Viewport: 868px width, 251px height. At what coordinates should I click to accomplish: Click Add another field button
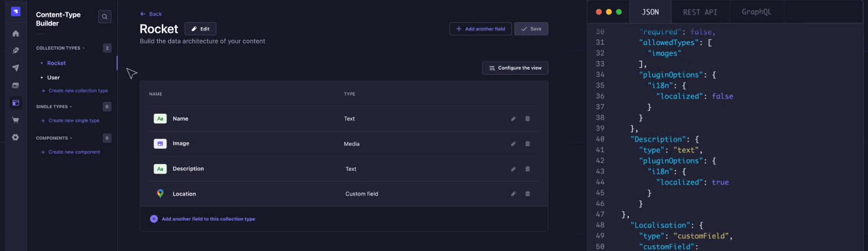click(x=480, y=29)
